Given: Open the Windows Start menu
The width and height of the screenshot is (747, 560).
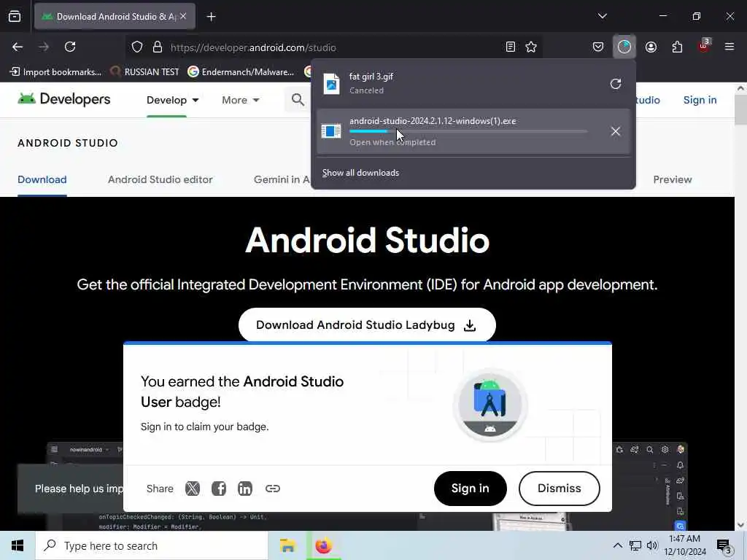Looking at the screenshot, I should [x=18, y=545].
